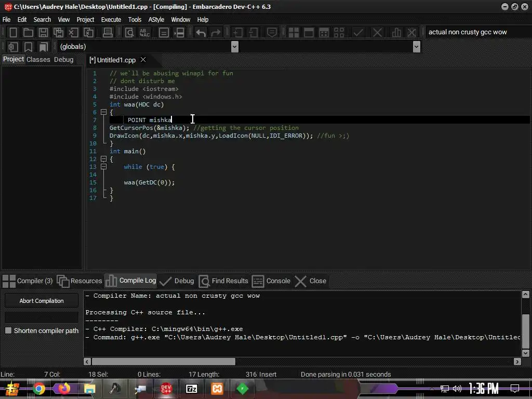Open the File menu

click(6, 19)
